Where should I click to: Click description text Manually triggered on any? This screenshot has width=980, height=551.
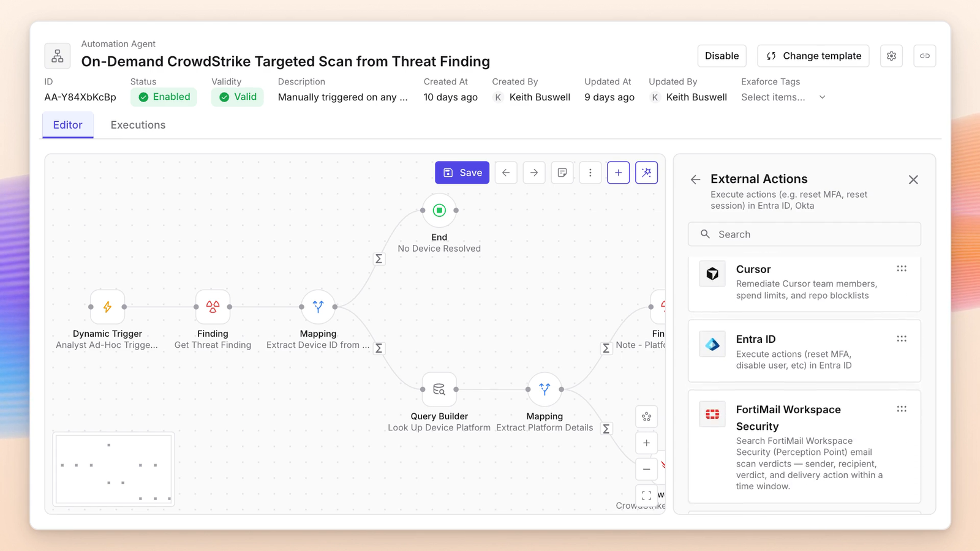342,97
